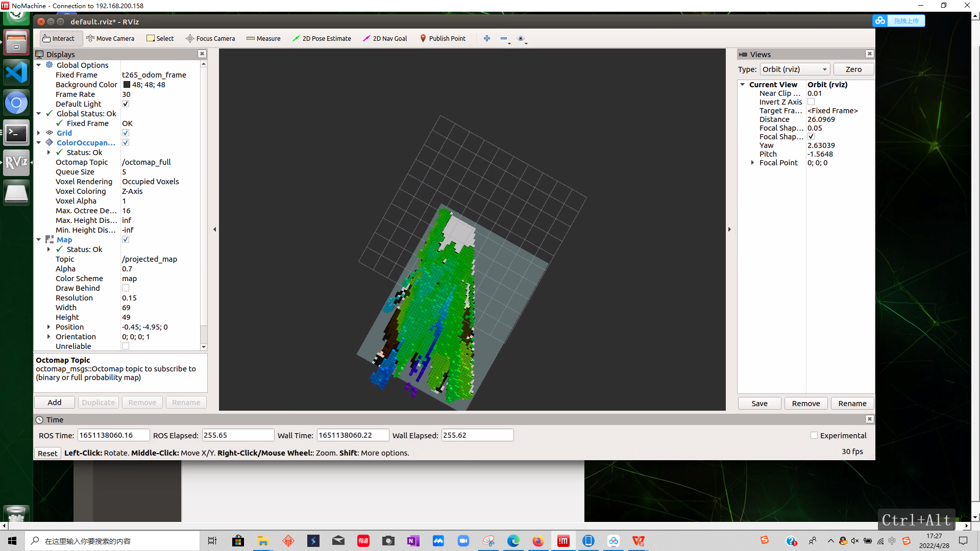This screenshot has width=980, height=551.
Task: Click the Select tool in toolbar
Action: coord(160,38)
